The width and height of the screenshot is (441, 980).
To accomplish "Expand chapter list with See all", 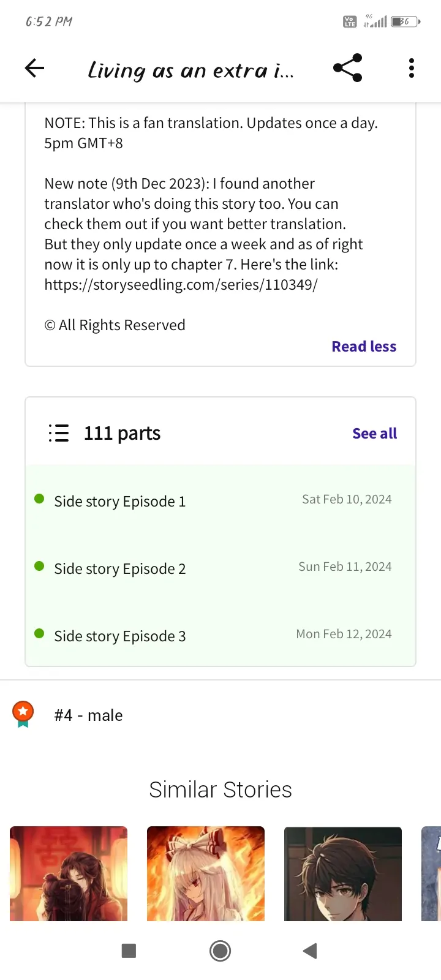I will tap(374, 434).
